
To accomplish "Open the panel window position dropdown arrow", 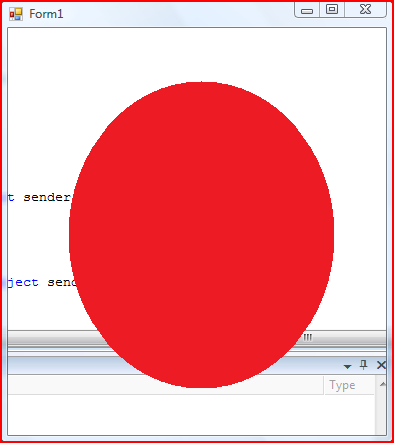I will [347, 367].
